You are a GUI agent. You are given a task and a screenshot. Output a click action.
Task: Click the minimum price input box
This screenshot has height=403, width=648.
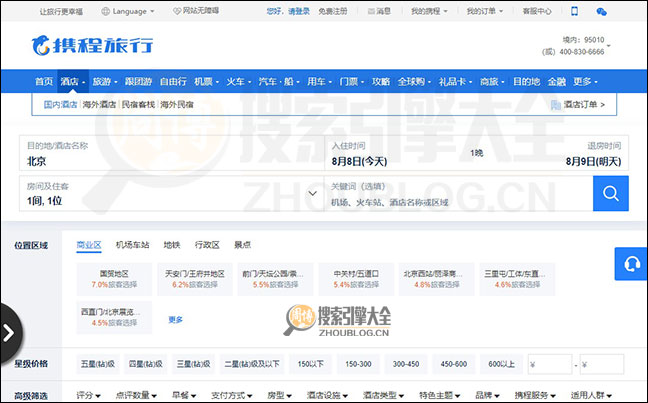(x=549, y=364)
